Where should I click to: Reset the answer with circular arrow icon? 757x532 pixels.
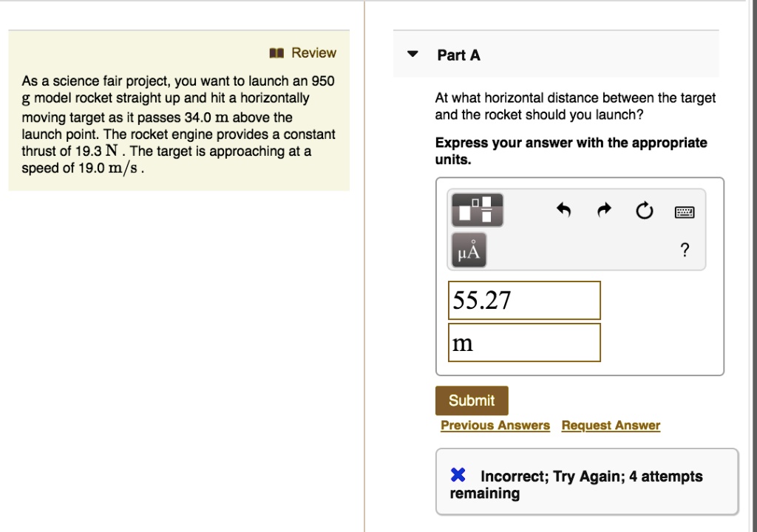pyautogui.click(x=644, y=213)
